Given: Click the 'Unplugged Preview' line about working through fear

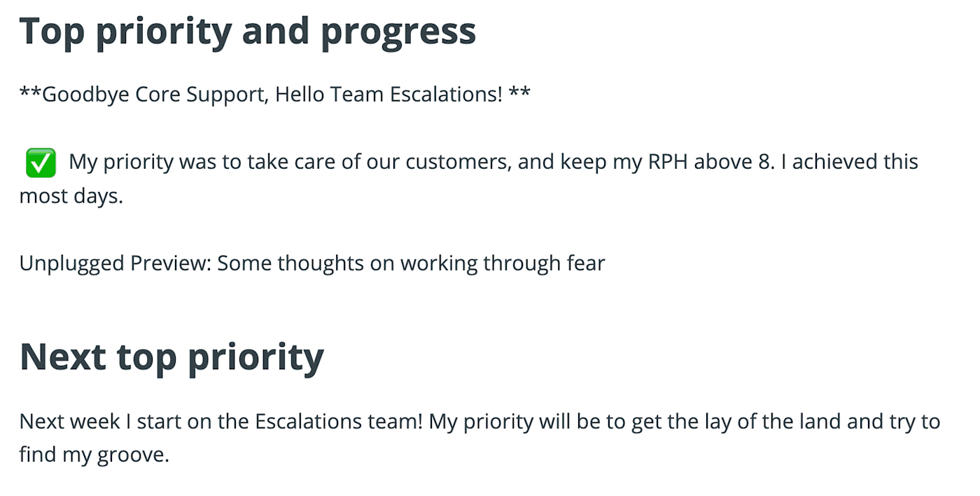Looking at the screenshot, I should click(x=312, y=264).
